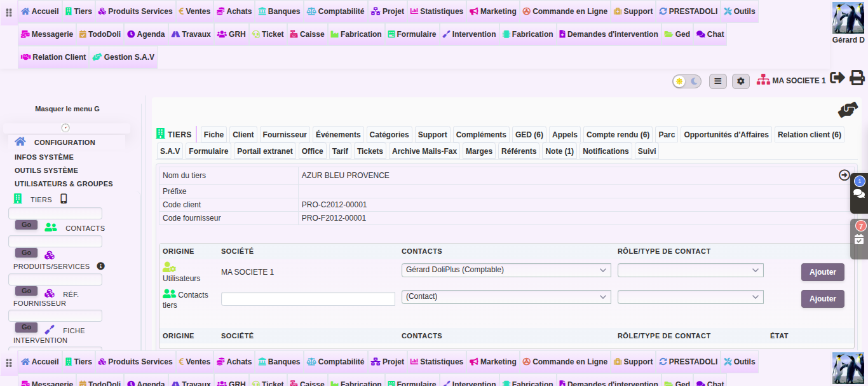
Task: Open the Opportunités d'Affaires tab
Action: coord(726,134)
